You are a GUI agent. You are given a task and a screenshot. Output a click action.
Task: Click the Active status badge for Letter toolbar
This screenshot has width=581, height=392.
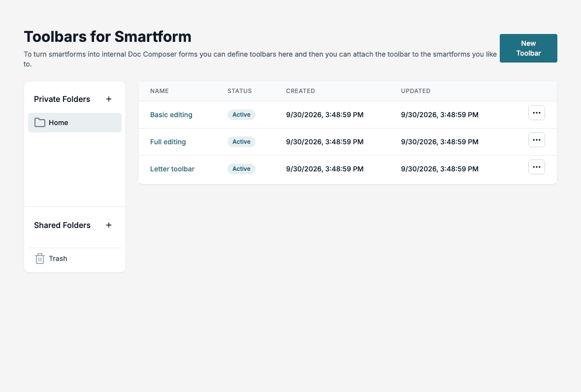click(x=241, y=169)
